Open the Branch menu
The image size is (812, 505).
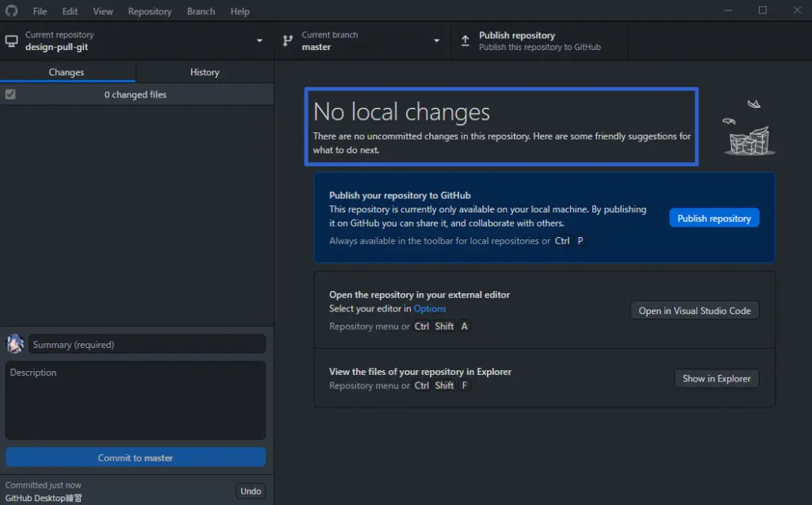[x=201, y=11]
